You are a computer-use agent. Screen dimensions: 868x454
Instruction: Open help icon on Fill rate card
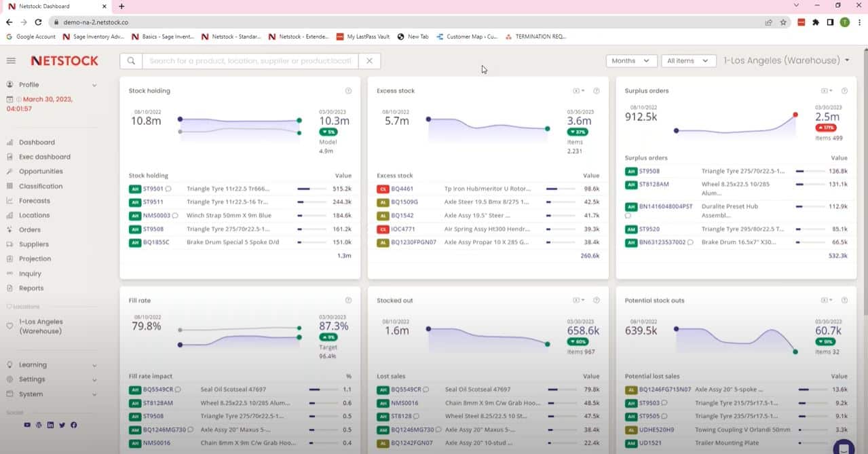(348, 301)
